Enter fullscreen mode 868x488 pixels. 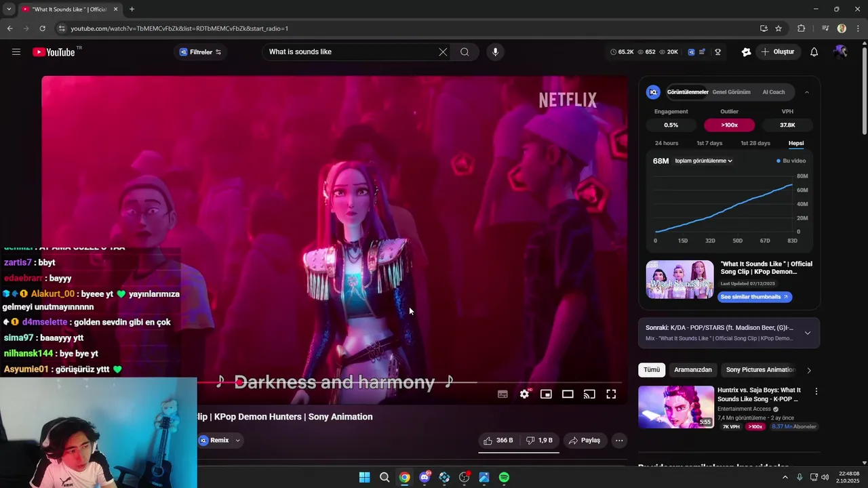(x=611, y=394)
